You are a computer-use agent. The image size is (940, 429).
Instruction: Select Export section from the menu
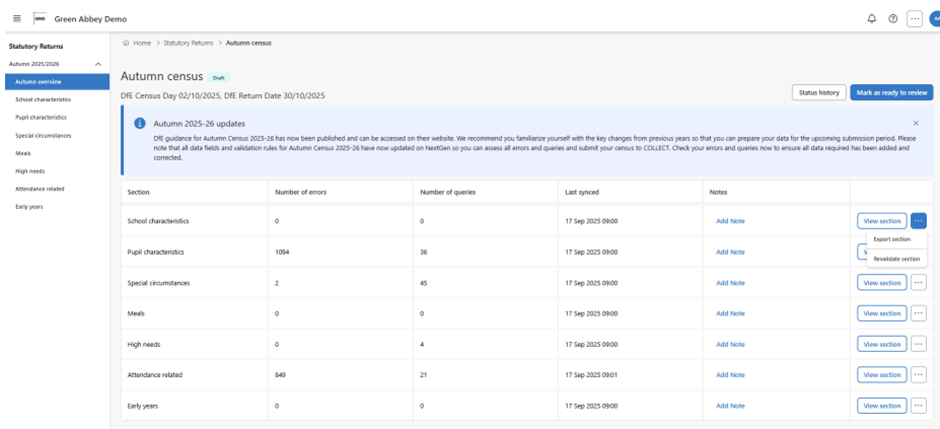pyautogui.click(x=891, y=240)
